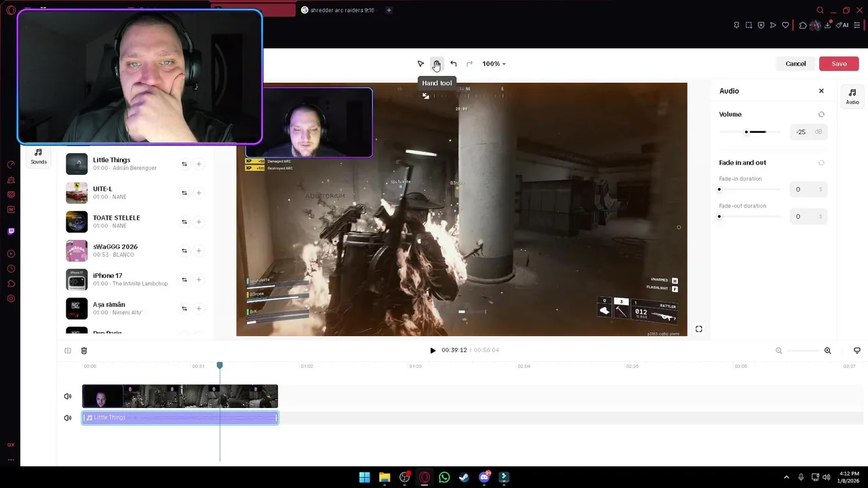The image size is (868, 488).
Task: Click the Așa rămân song title
Action: point(109,304)
